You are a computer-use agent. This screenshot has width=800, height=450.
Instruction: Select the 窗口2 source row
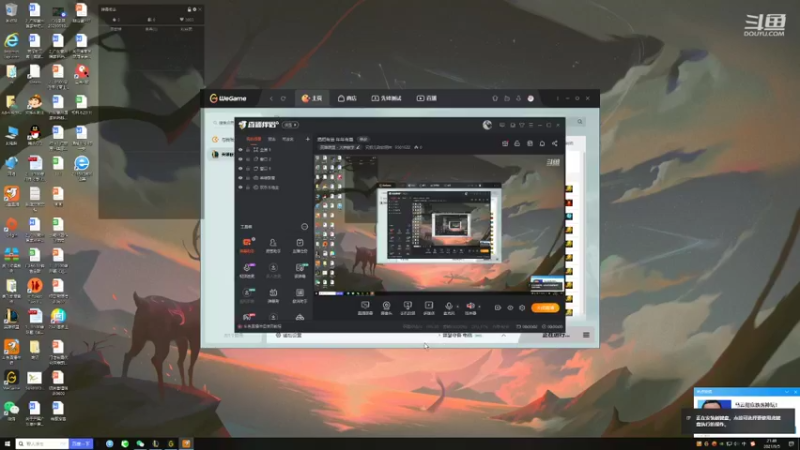point(273,159)
